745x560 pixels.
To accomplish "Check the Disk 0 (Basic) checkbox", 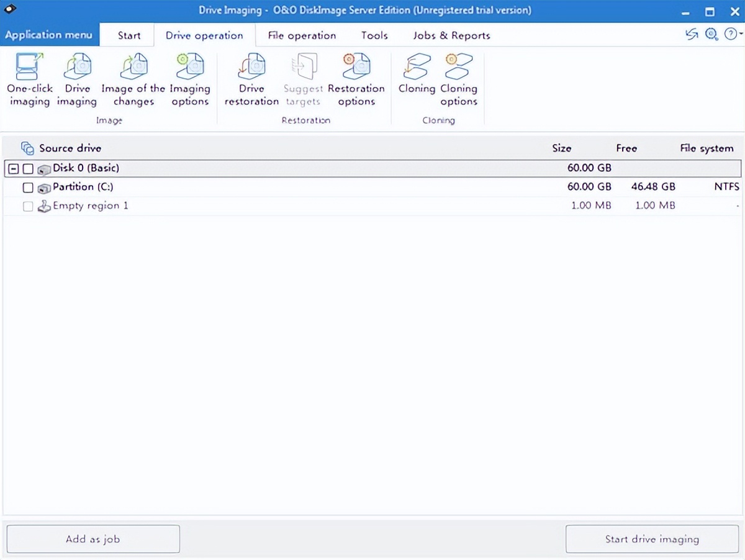I will pyautogui.click(x=28, y=169).
